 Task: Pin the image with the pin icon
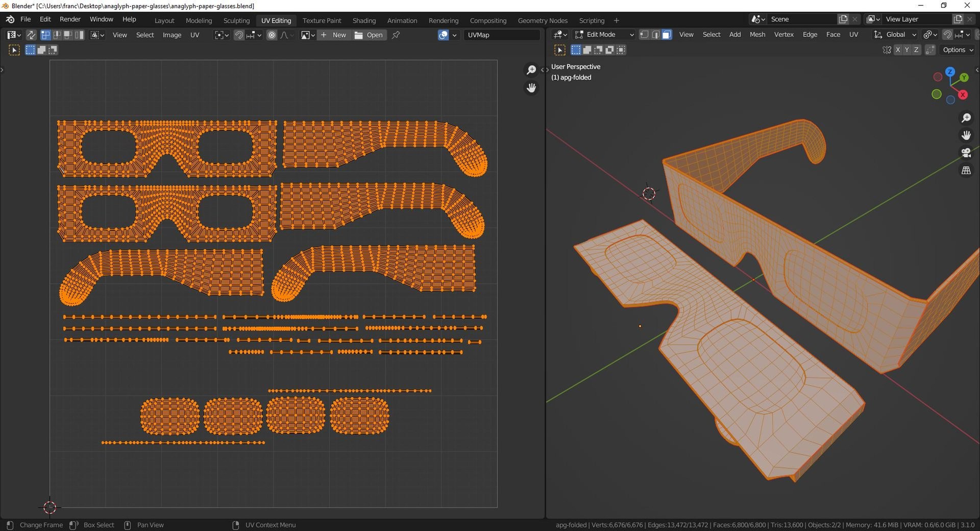pyautogui.click(x=396, y=35)
